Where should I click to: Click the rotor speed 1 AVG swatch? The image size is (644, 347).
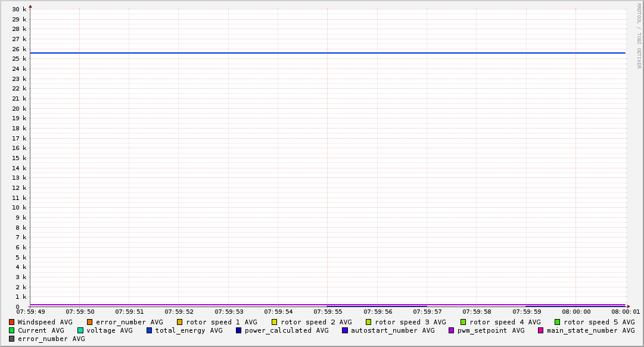coord(179,322)
